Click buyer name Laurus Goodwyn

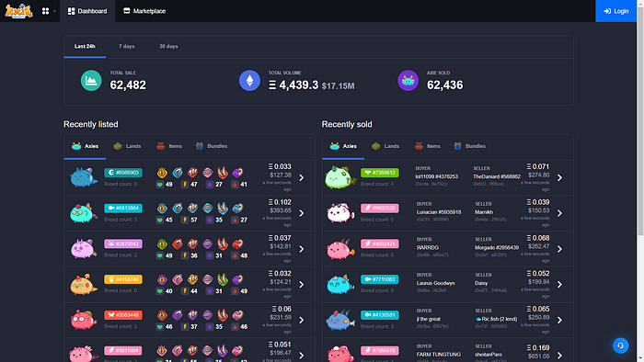point(436,283)
